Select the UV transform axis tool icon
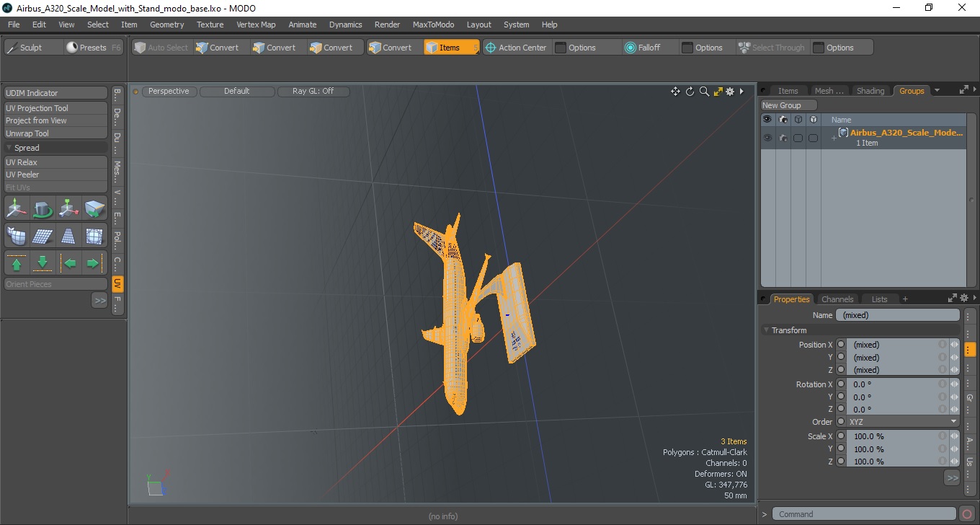The height and width of the screenshot is (525, 980). 17,208
